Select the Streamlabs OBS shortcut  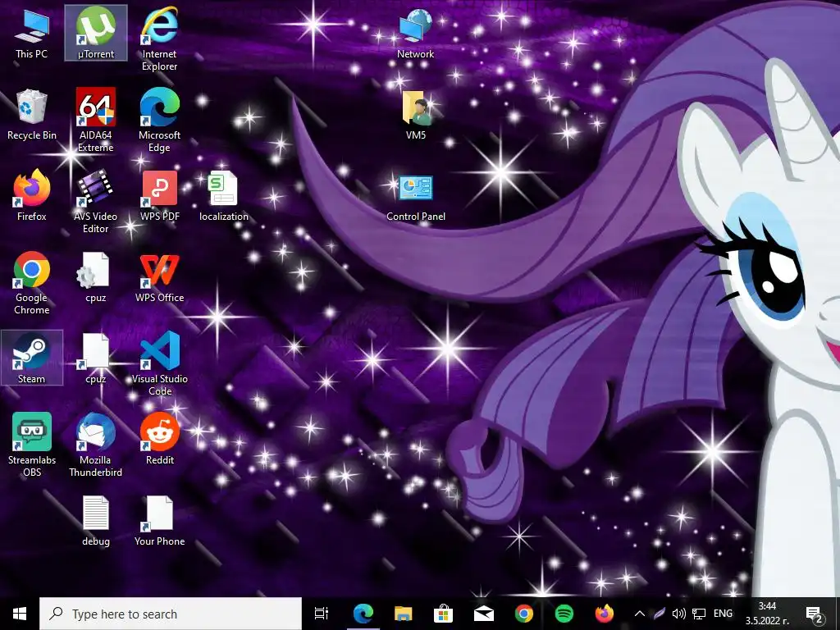[32, 445]
